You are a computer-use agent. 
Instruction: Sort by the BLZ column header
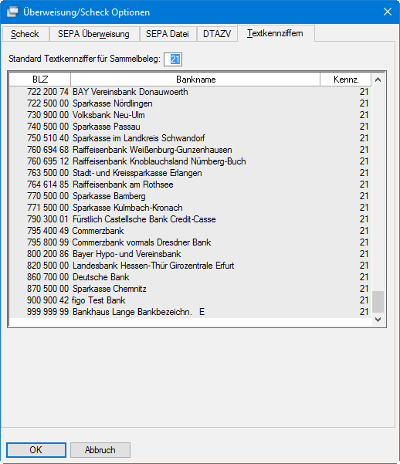click(40, 80)
